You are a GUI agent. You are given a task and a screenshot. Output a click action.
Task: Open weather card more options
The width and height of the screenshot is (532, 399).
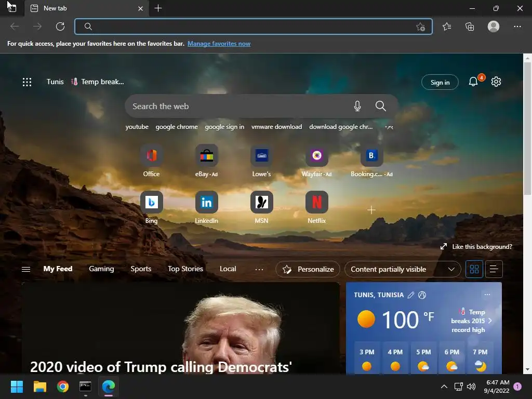487,295
